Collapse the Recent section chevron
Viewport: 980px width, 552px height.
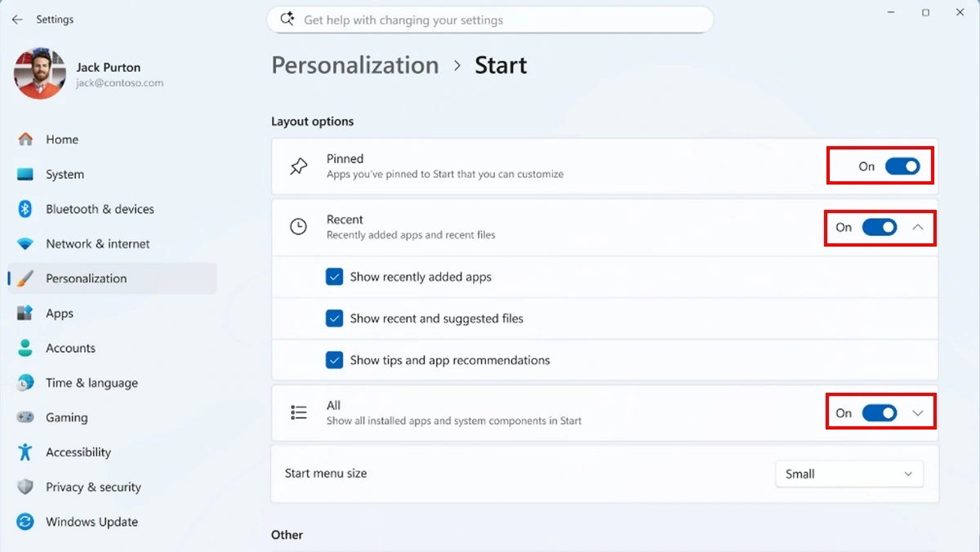[x=918, y=228]
